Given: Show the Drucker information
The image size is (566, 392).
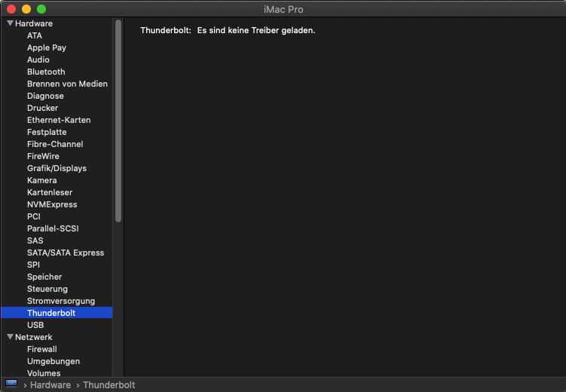Looking at the screenshot, I should coord(43,108).
